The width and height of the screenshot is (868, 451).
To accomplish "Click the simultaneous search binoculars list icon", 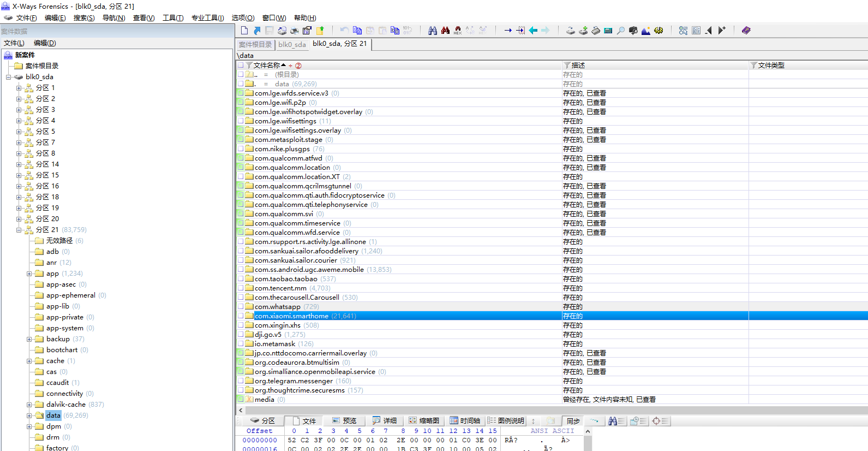I will tap(617, 421).
